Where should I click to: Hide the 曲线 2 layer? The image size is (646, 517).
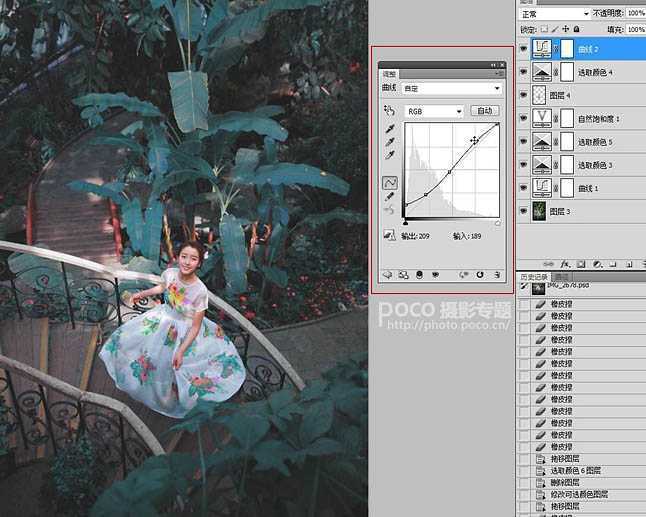click(x=523, y=49)
